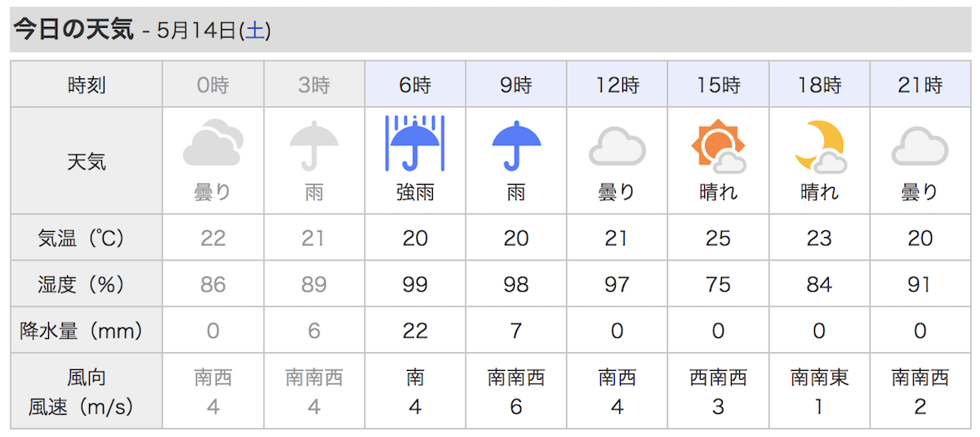Click the 99 humidity value at 6時

point(415,284)
